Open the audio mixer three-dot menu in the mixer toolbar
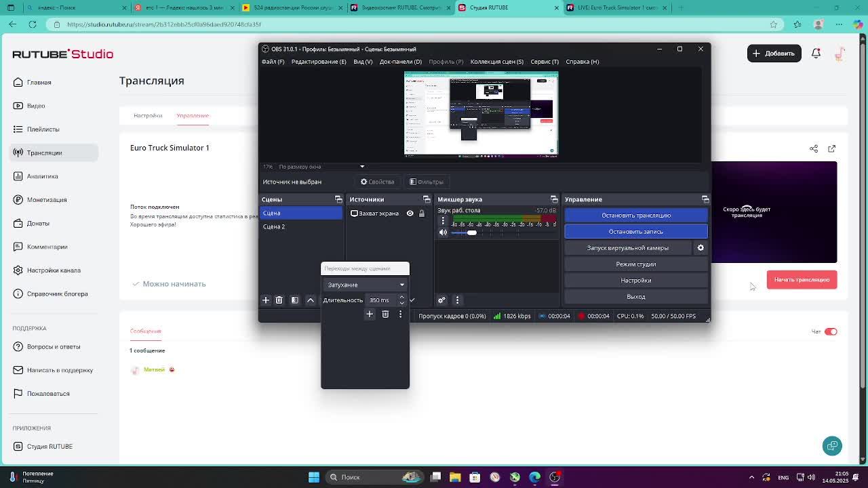The image size is (868, 488). (x=457, y=300)
